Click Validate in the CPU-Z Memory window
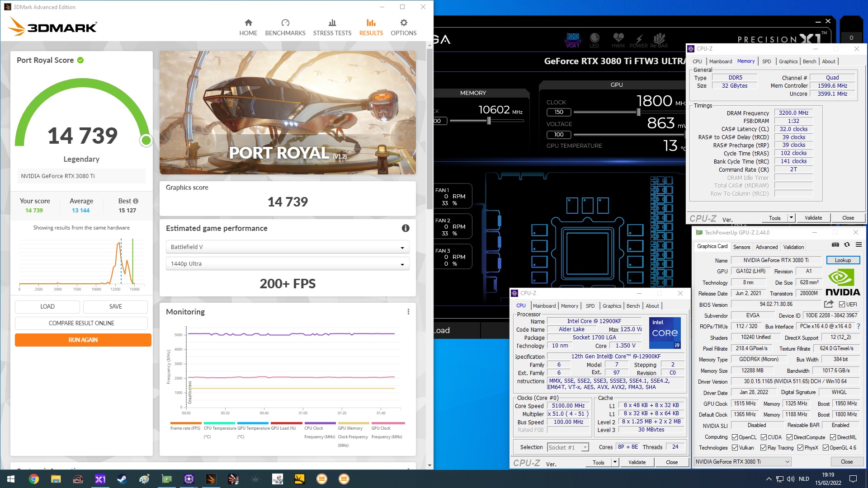Image resolution: width=868 pixels, height=488 pixels. point(813,218)
